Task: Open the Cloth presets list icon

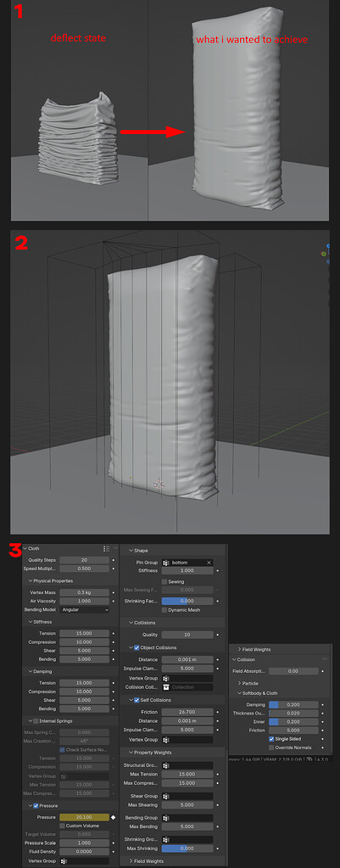Action: tap(106, 549)
